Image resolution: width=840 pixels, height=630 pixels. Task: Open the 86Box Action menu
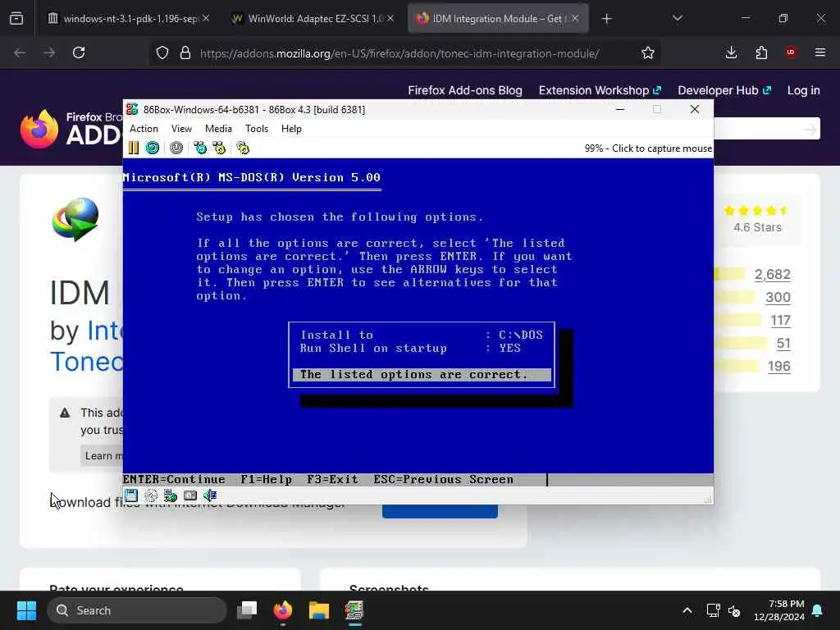tap(144, 129)
